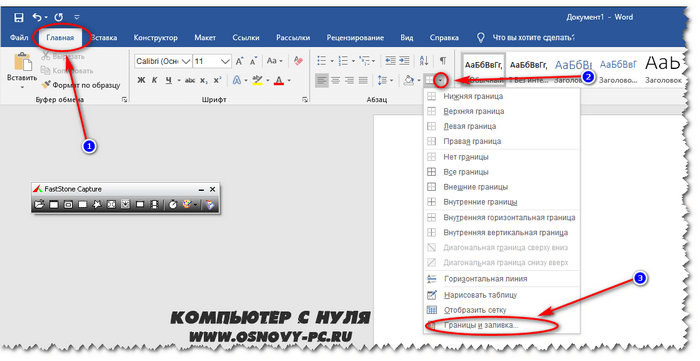Decrease font size with the smaller A icon
This screenshot has height=361, width=700.
[254, 61]
